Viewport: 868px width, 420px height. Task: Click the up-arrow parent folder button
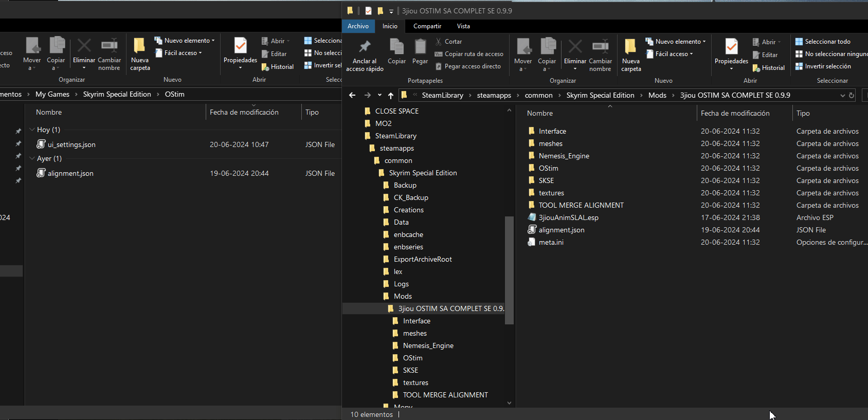(391, 95)
